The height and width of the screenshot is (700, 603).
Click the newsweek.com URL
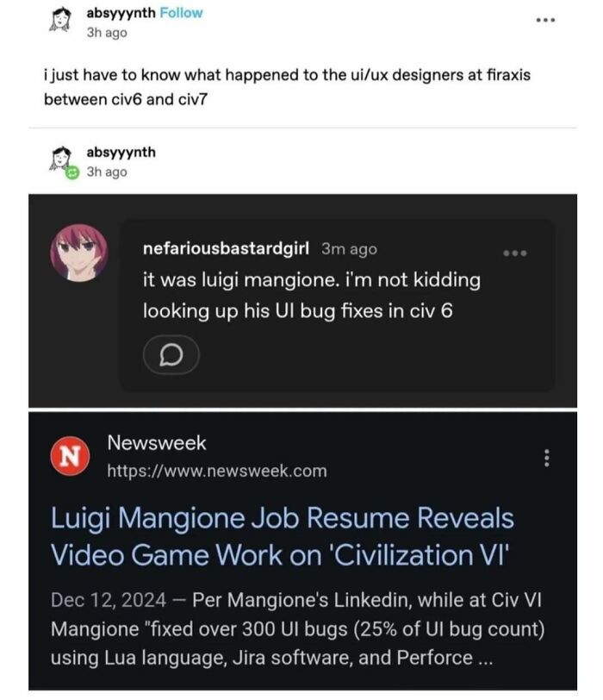(217, 470)
